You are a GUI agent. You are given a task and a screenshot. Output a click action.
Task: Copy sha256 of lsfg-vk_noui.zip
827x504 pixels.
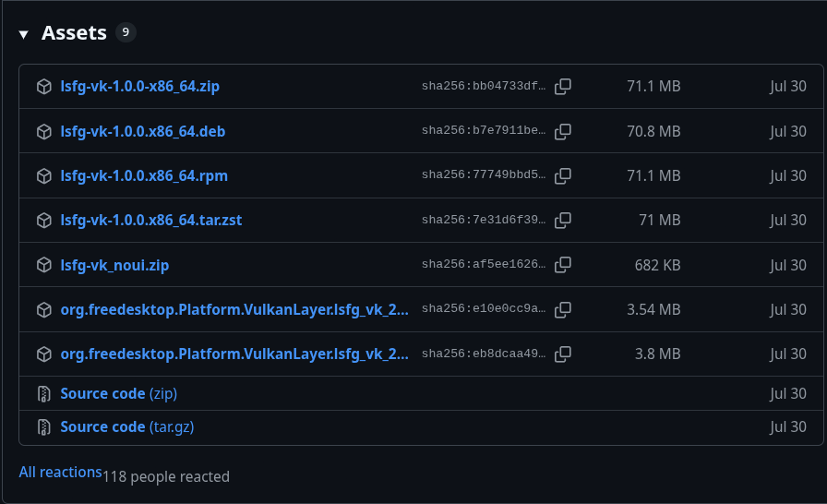click(x=563, y=265)
